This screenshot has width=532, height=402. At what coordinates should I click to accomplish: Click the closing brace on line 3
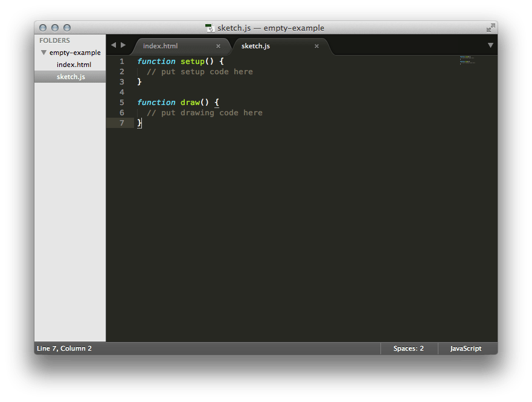(x=139, y=81)
